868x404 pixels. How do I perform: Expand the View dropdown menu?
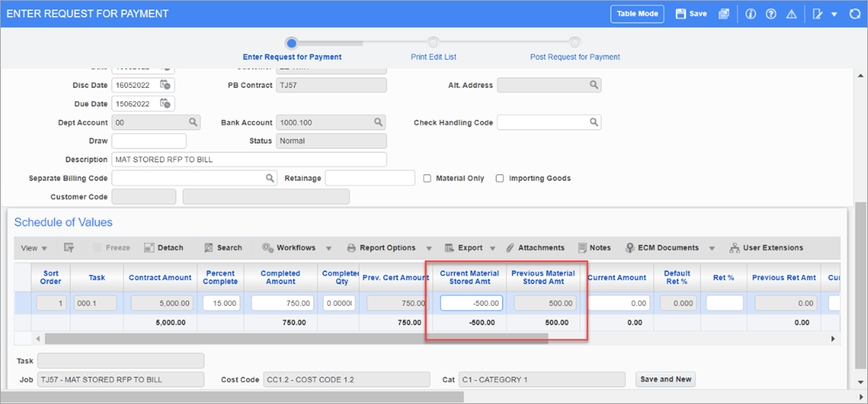click(x=34, y=248)
